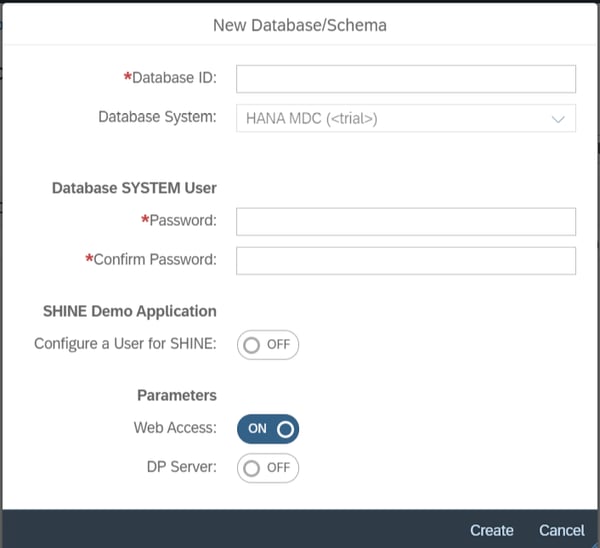600x548 pixels.
Task: Cancel the New Database dialog
Action: pos(562,530)
